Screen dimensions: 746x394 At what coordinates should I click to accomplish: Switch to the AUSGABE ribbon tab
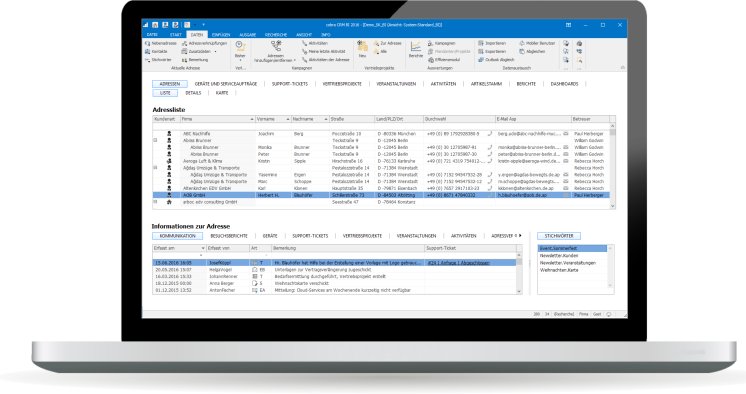pyautogui.click(x=247, y=35)
